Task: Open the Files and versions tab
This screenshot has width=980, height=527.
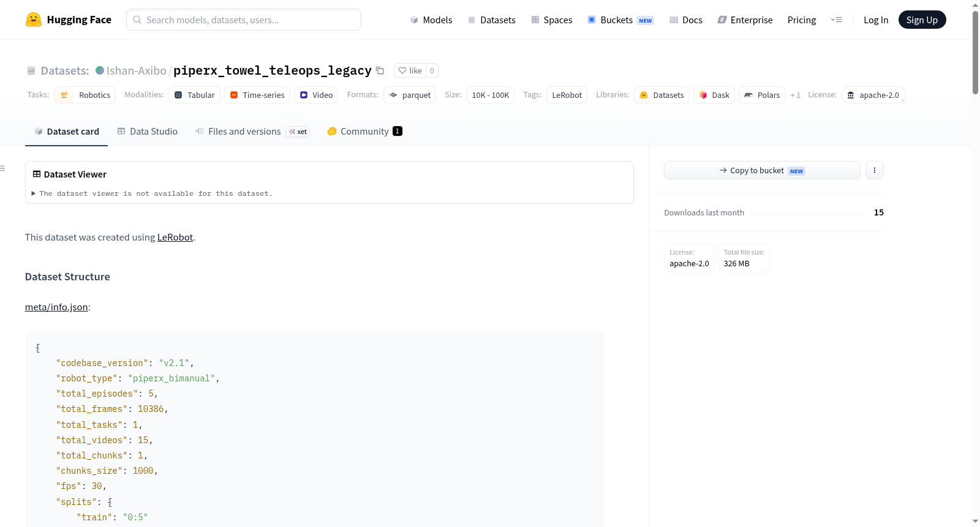Action: tap(252, 131)
